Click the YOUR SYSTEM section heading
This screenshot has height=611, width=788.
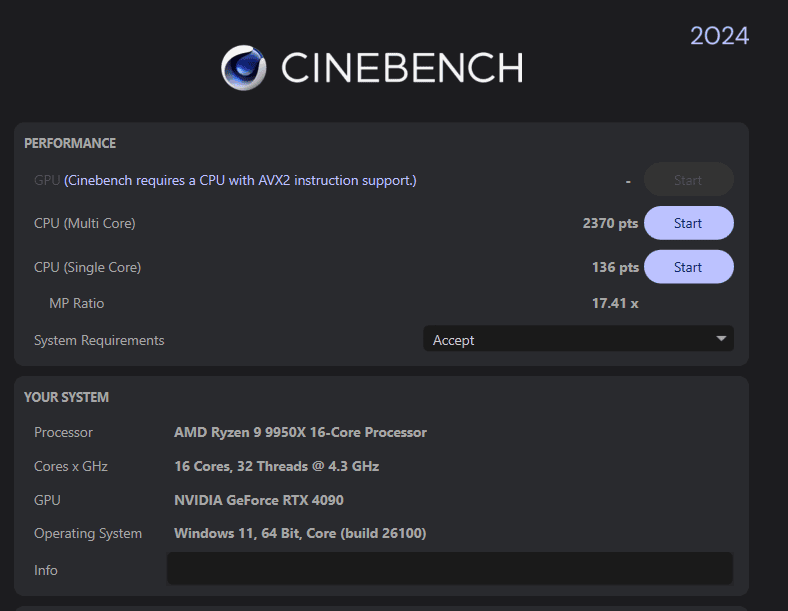[x=66, y=397]
